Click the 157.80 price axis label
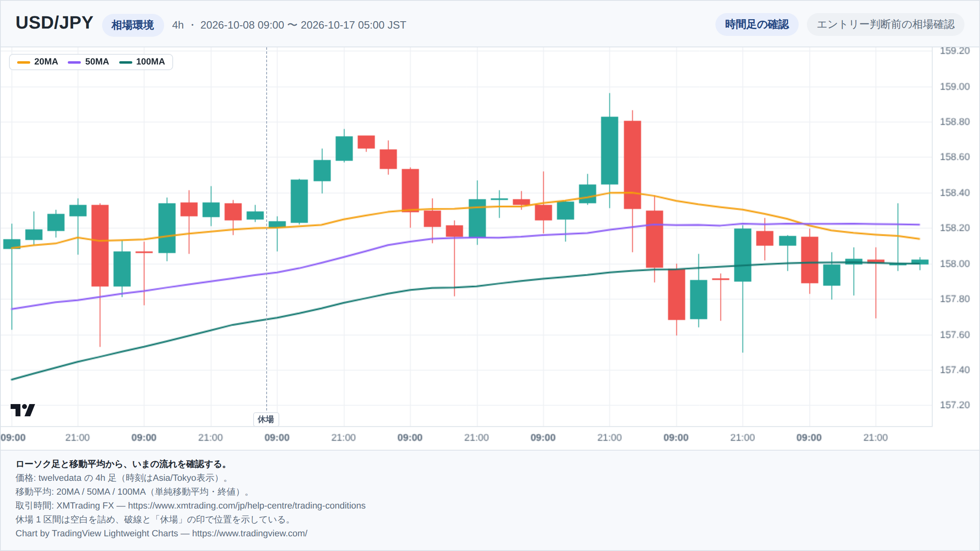The height and width of the screenshot is (551, 980). (x=954, y=299)
